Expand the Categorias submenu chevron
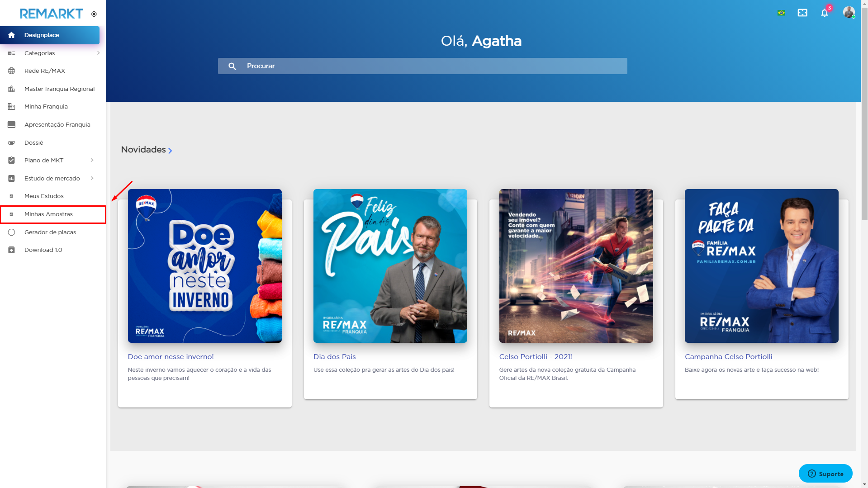 point(98,53)
